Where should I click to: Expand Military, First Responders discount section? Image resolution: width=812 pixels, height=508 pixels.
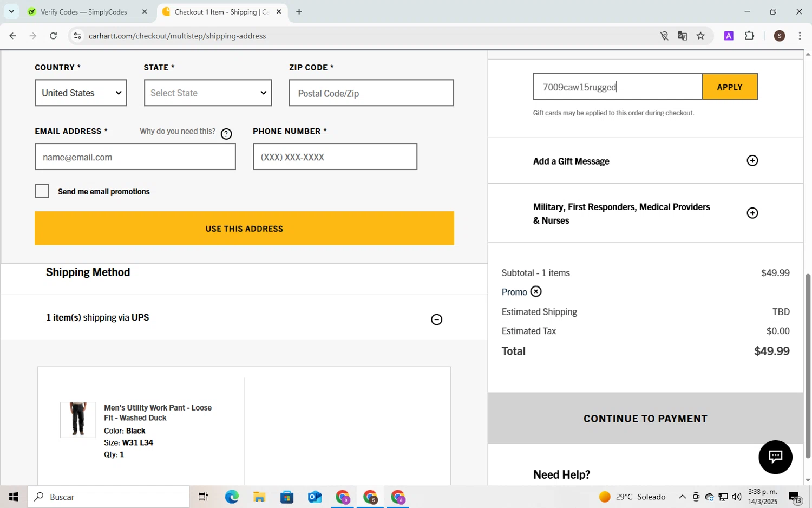752,213
